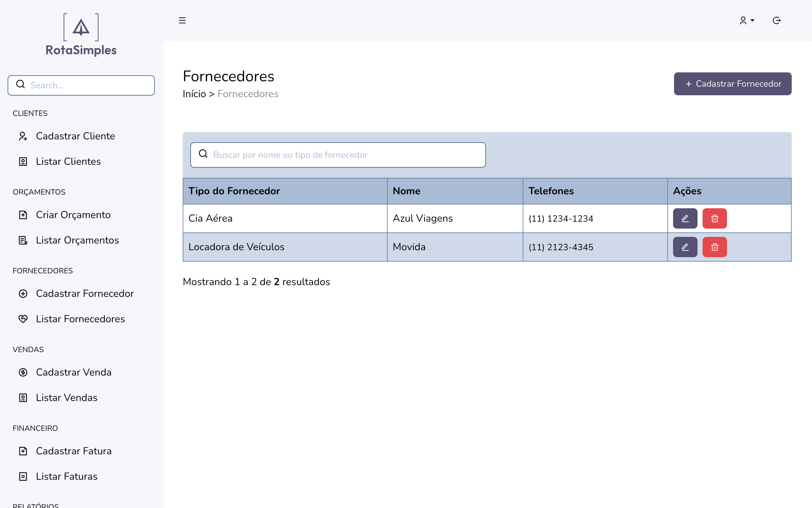The image size is (812, 508).
Task: Click the sidebar search magnifier icon
Action: [x=21, y=84]
